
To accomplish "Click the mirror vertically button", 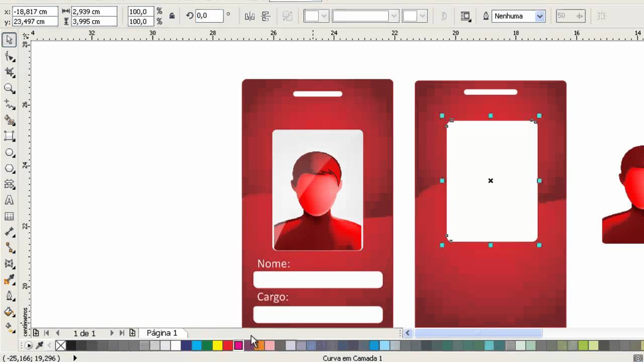I will pos(266,16).
